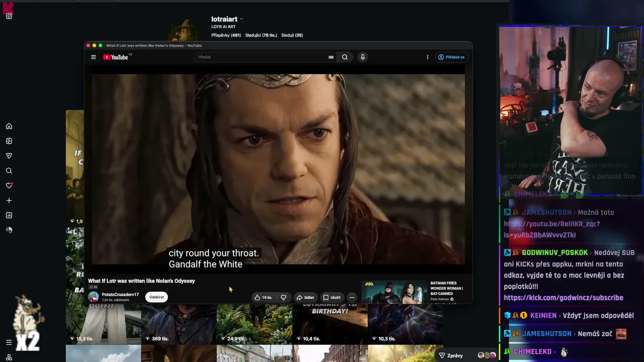Screen dimensions: 644x362
Task: Open Instagram notifications heart icon
Action: pos(9,186)
